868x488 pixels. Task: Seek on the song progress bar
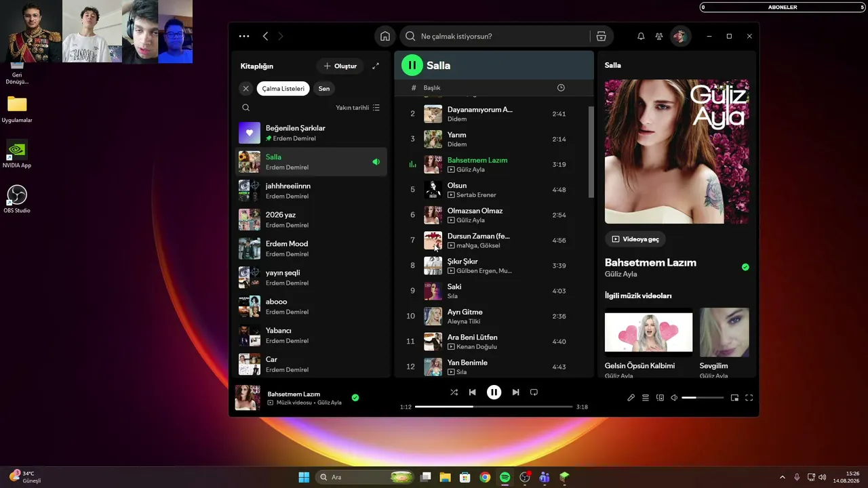pyautogui.click(x=494, y=407)
